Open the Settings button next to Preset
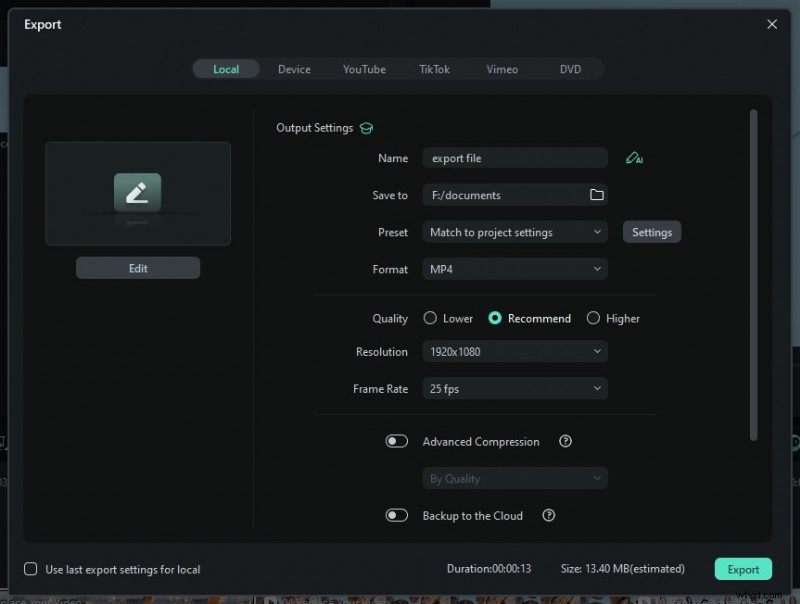 click(x=651, y=231)
